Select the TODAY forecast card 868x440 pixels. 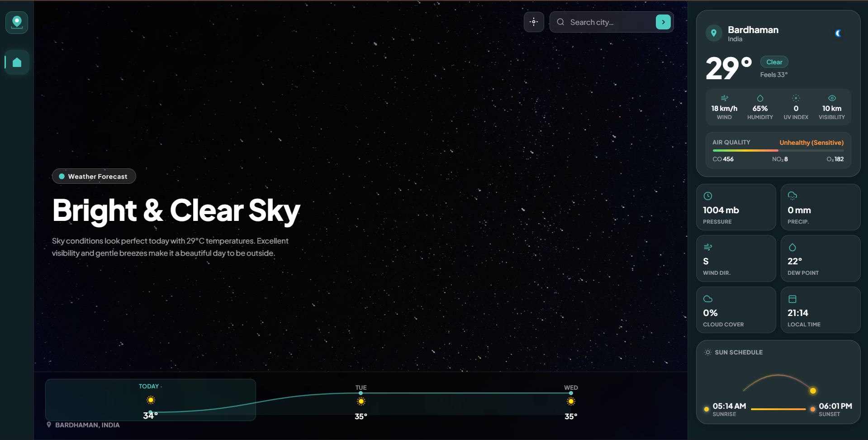(150, 400)
